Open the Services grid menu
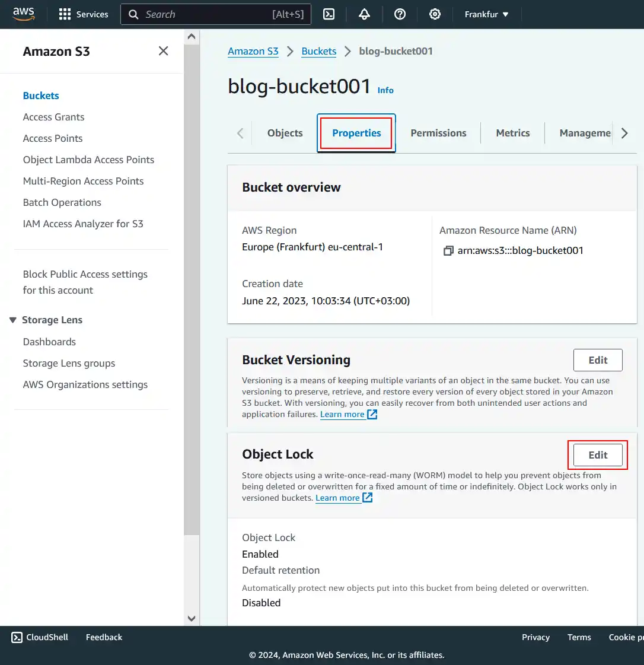This screenshot has width=644, height=665. coord(65,14)
